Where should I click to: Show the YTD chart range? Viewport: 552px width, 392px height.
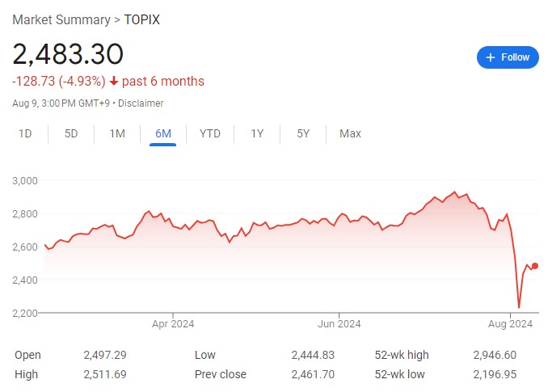[210, 133]
